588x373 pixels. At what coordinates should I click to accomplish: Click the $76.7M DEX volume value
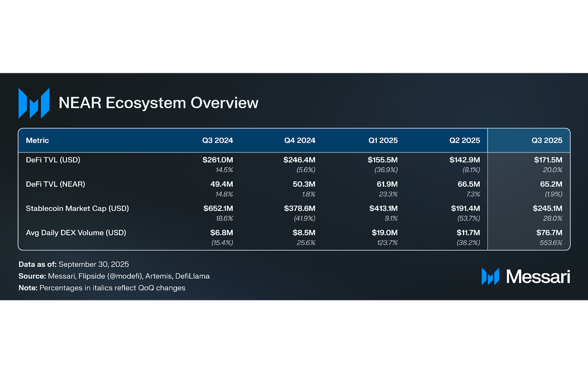[549, 233]
